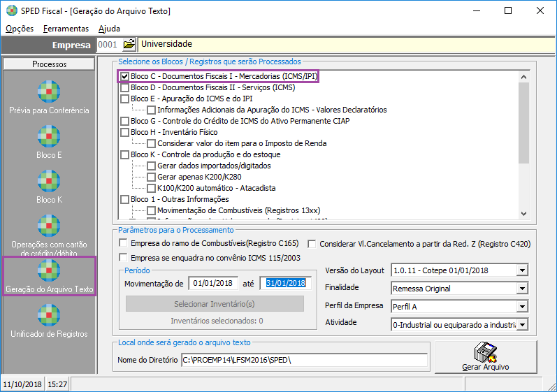Viewport: 557px width, 392px height.
Task: Enable Movimentação de Combustíveis (Registros 13xx)
Action: click(x=152, y=210)
